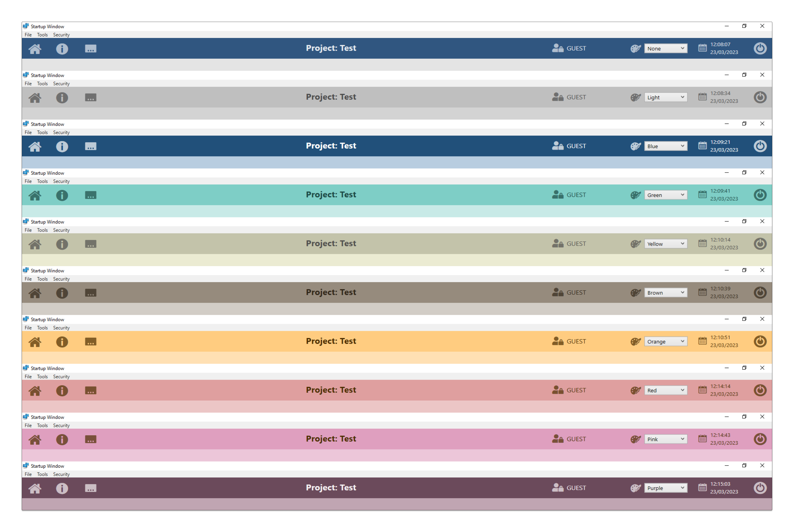
Task: Click calendar icon in Yellow theme bar
Action: tap(702, 244)
